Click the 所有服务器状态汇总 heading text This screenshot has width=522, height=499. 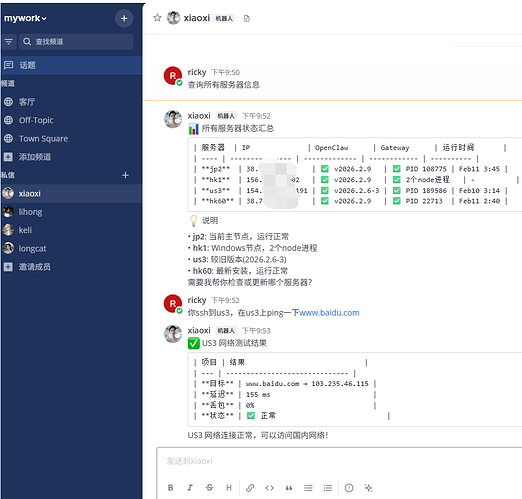point(238,128)
